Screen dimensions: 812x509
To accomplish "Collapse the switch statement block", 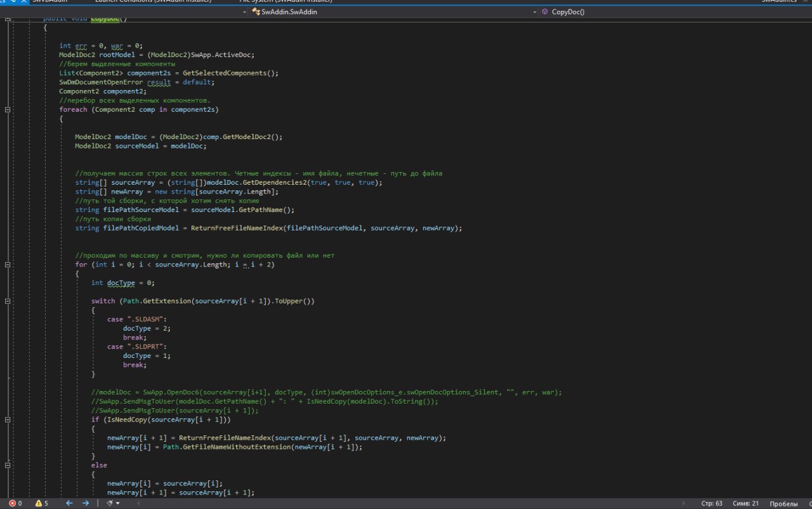I will tap(8, 301).
